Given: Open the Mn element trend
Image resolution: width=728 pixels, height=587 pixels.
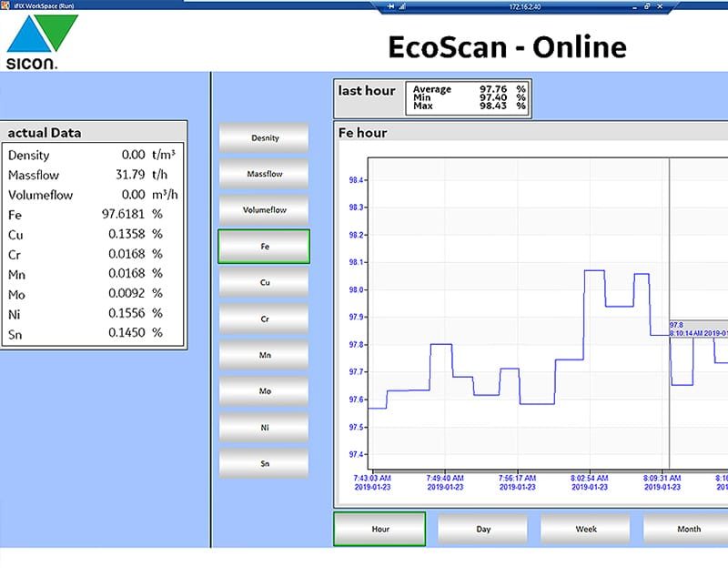Looking at the screenshot, I should (264, 355).
